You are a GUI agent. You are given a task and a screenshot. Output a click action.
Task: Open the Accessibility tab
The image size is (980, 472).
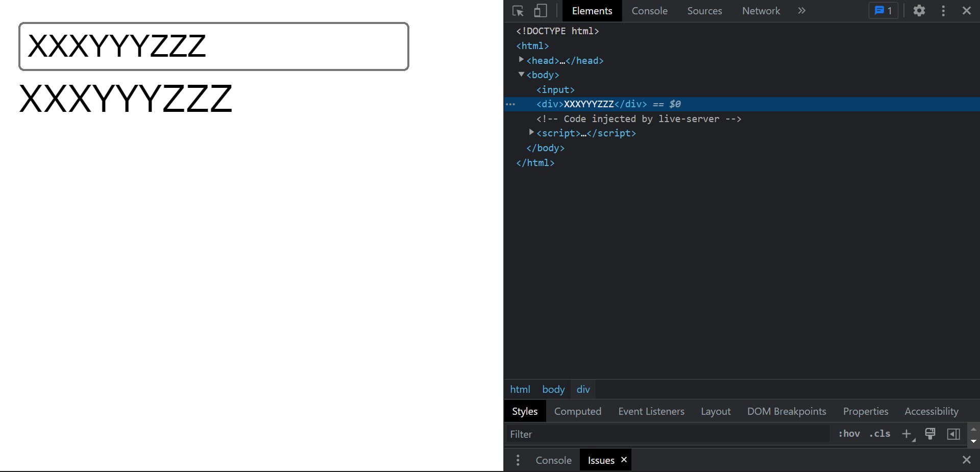[x=932, y=411]
